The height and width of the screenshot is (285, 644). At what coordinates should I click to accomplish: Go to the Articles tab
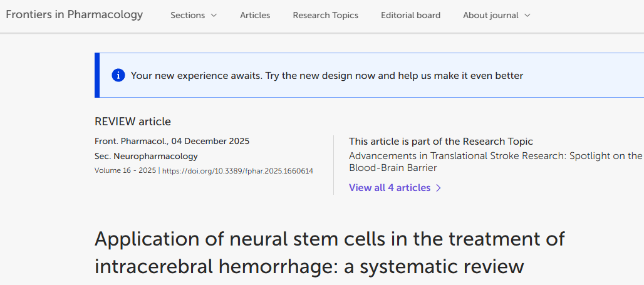click(255, 15)
